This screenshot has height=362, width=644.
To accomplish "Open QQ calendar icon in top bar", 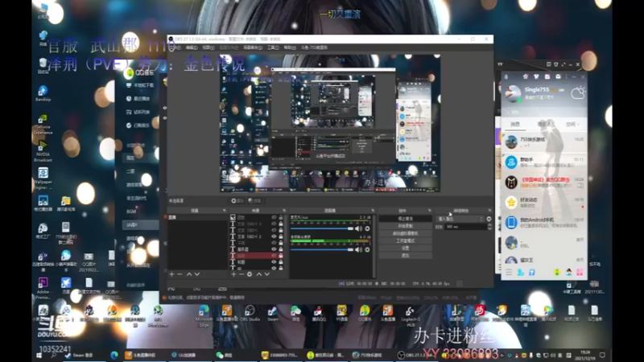I will coord(547,76).
